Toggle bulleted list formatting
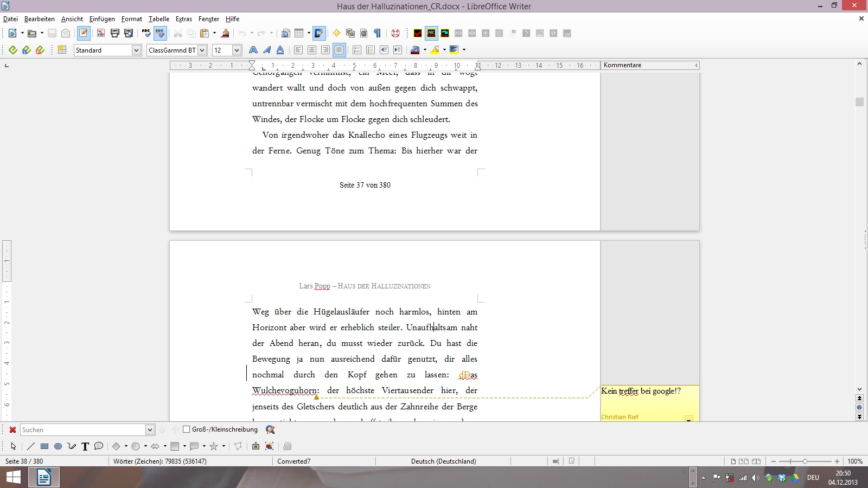The image size is (868, 488). (371, 50)
